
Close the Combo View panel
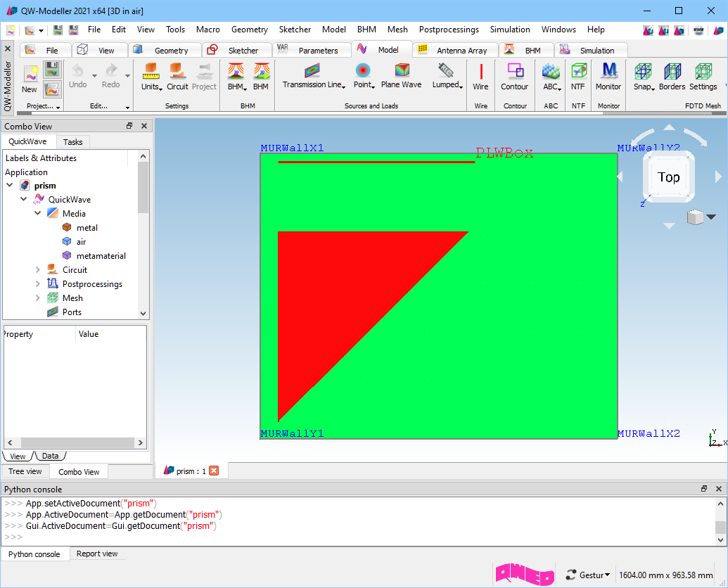(144, 126)
